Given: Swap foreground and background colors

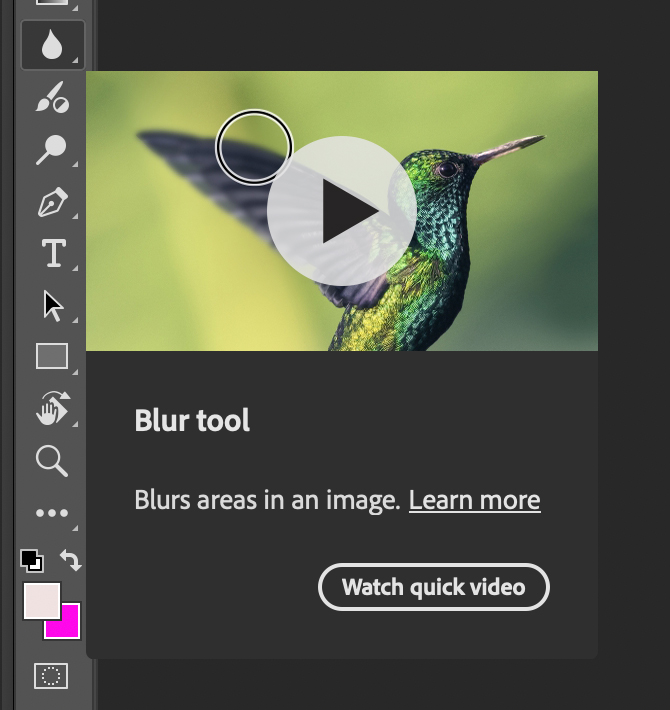Looking at the screenshot, I should (71, 561).
